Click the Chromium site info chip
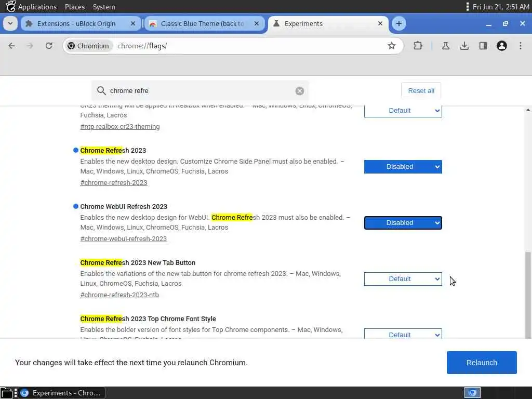Screen dimensions: 532x399 click(x=88, y=46)
